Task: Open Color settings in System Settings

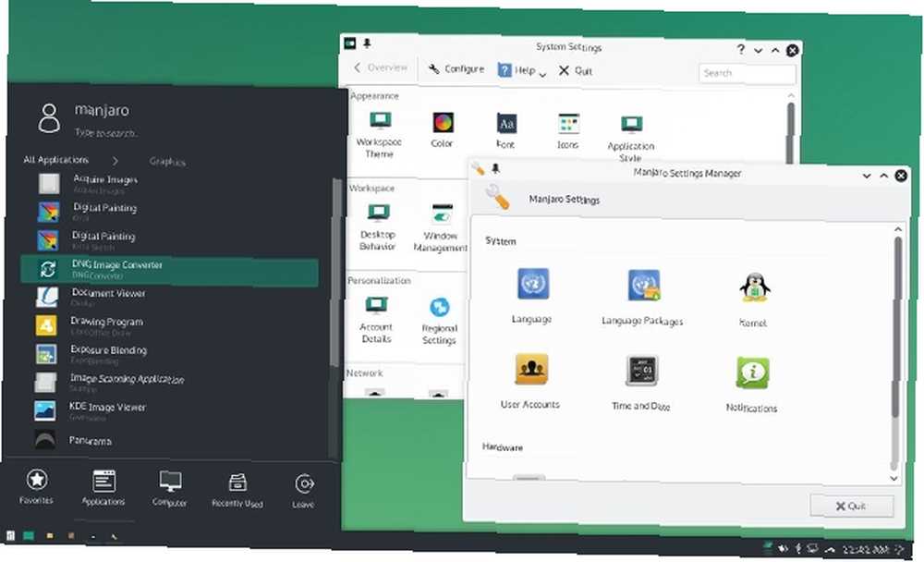Action: point(443,129)
